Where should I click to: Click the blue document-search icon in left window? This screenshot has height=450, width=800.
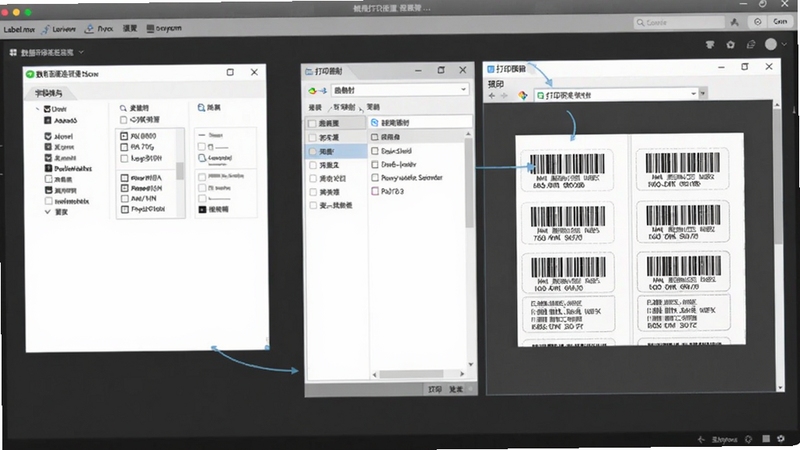tap(201, 108)
